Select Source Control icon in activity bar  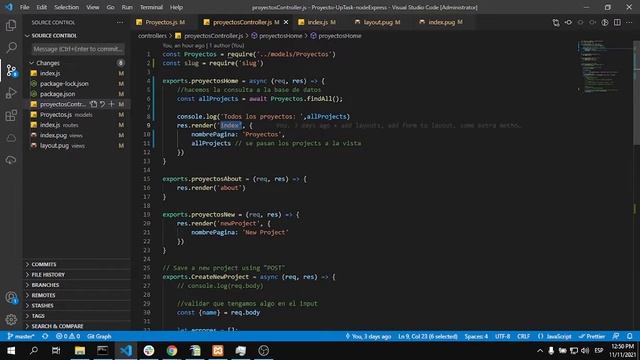pyautogui.click(x=11, y=71)
